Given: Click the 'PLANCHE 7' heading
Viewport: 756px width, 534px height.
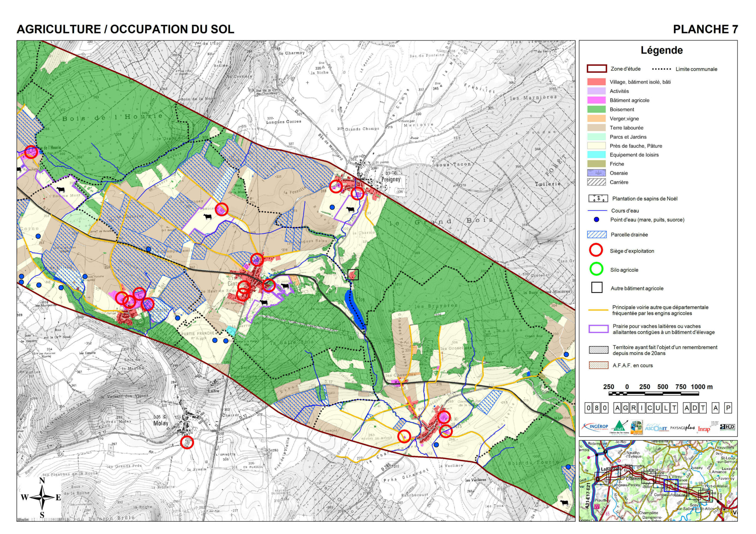Looking at the screenshot, I should [705, 29].
